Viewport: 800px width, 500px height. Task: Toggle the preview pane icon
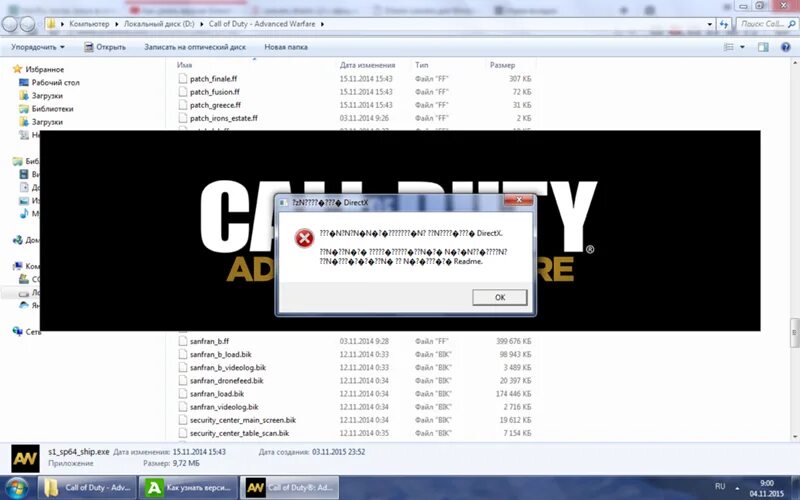763,47
